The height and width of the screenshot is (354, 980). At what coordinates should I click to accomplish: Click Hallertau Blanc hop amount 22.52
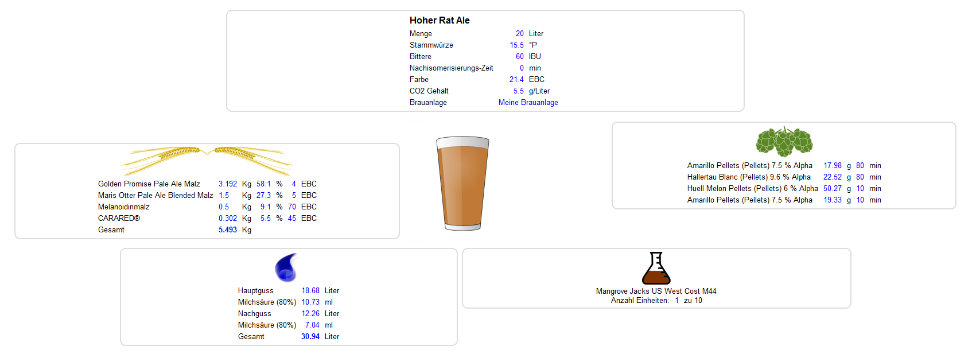832,177
